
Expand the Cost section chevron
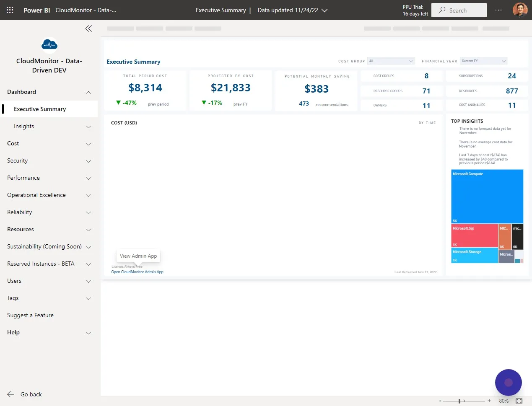pyautogui.click(x=88, y=144)
